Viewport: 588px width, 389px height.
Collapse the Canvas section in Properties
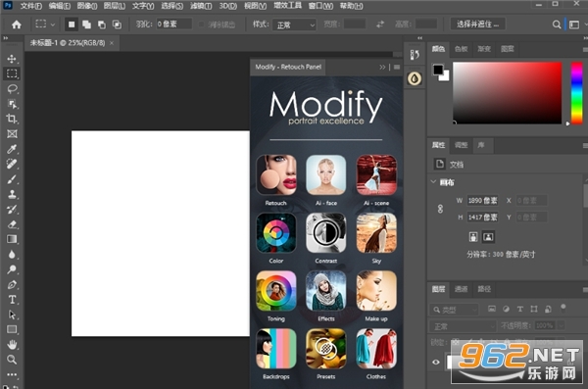433,182
